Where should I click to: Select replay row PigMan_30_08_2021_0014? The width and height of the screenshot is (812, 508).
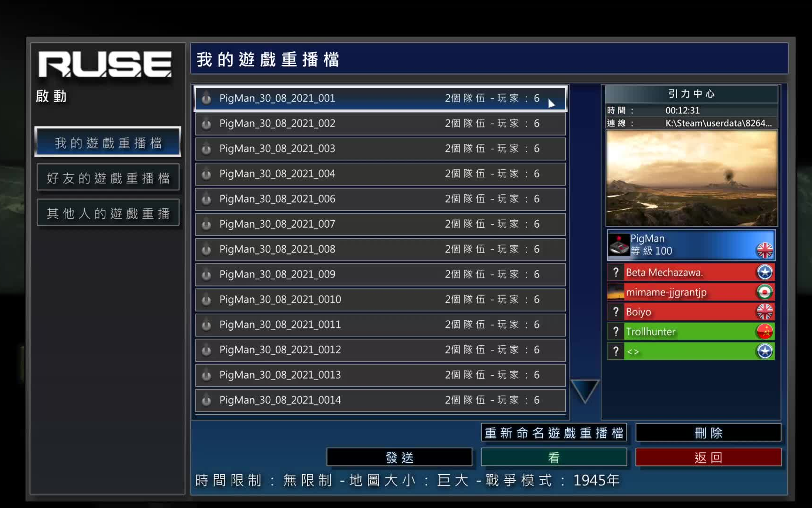381,400
